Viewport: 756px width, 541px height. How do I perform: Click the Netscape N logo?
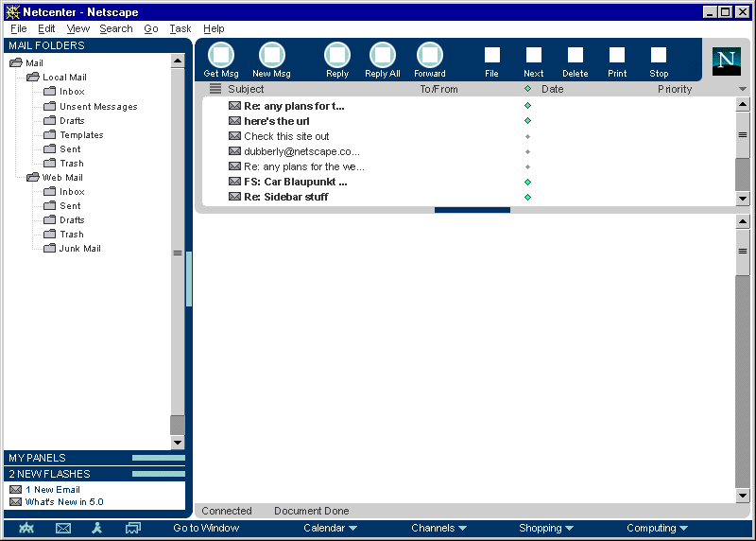727,61
